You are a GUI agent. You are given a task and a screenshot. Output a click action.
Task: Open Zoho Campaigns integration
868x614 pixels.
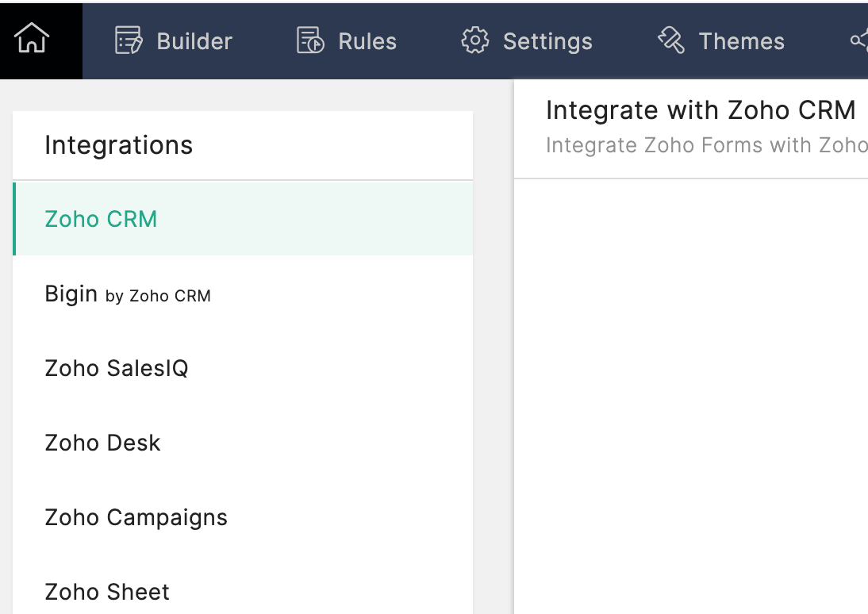[x=243, y=518]
